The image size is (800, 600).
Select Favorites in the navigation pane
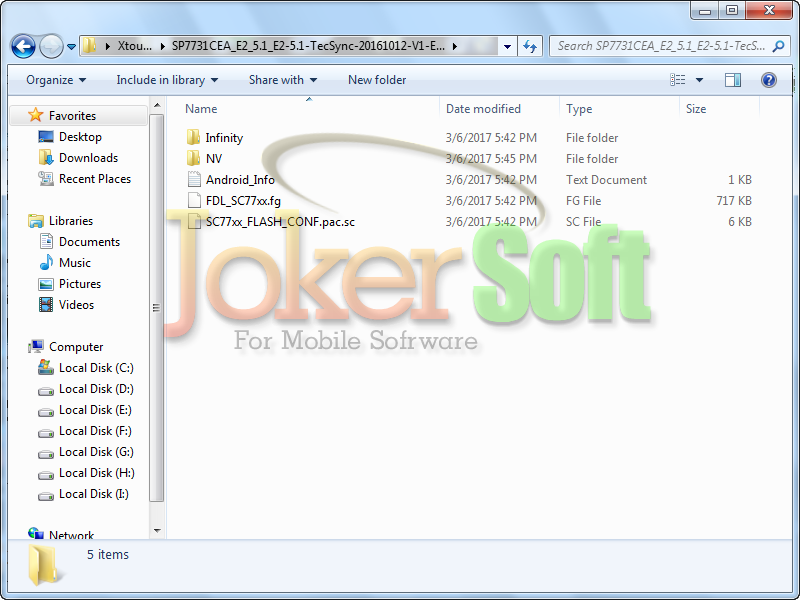click(x=72, y=116)
